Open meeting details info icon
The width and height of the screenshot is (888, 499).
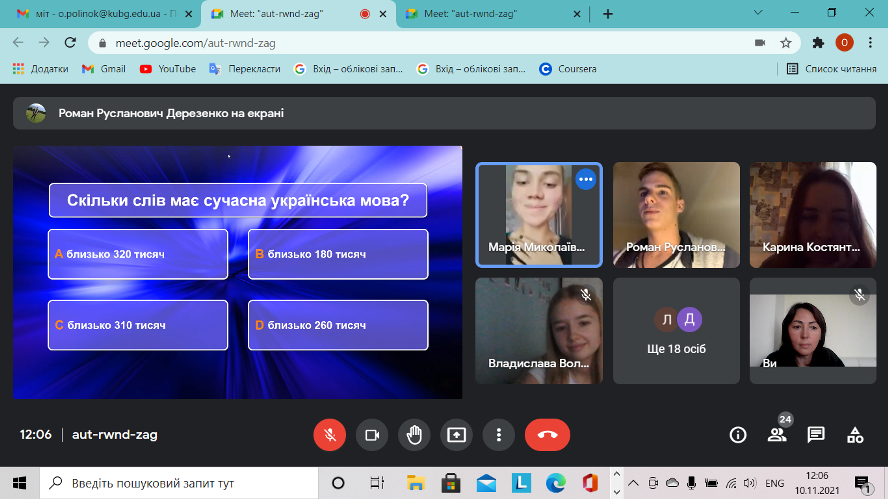738,435
